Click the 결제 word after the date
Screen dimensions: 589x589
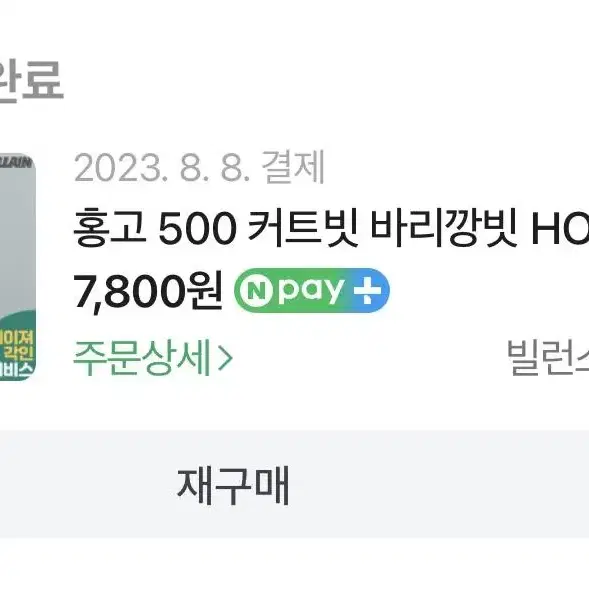pyautogui.click(x=293, y=168)
